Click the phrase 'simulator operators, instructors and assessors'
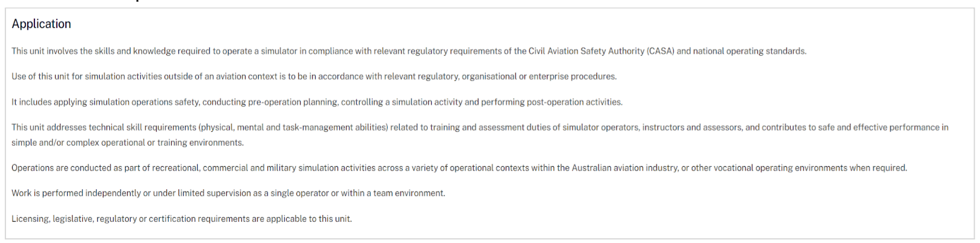This screenshot has width=980, height=243. coord(652,128)
